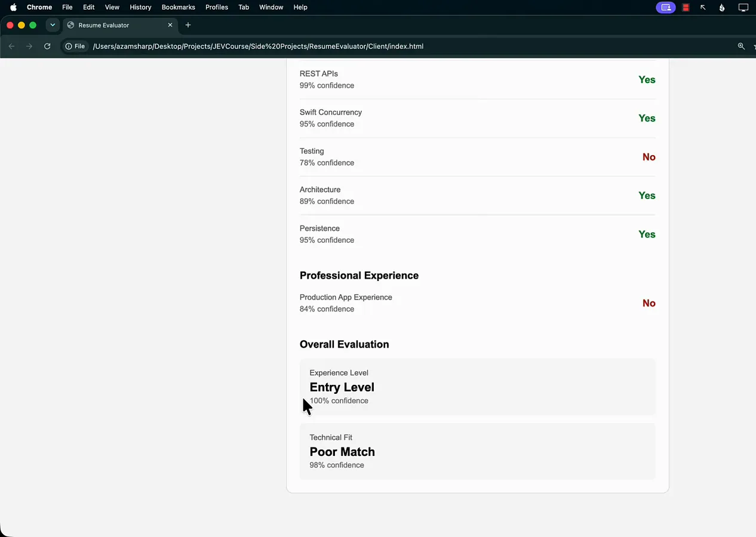This screenshot has width=756, height=537.
Task: Reload the page
Action: click(47, 46)
